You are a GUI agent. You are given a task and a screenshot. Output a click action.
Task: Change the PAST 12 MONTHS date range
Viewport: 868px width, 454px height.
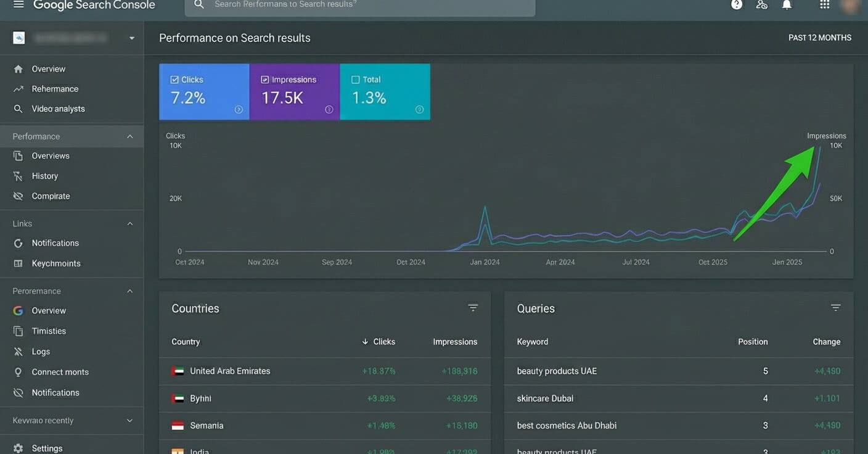[x=819, y=37]
